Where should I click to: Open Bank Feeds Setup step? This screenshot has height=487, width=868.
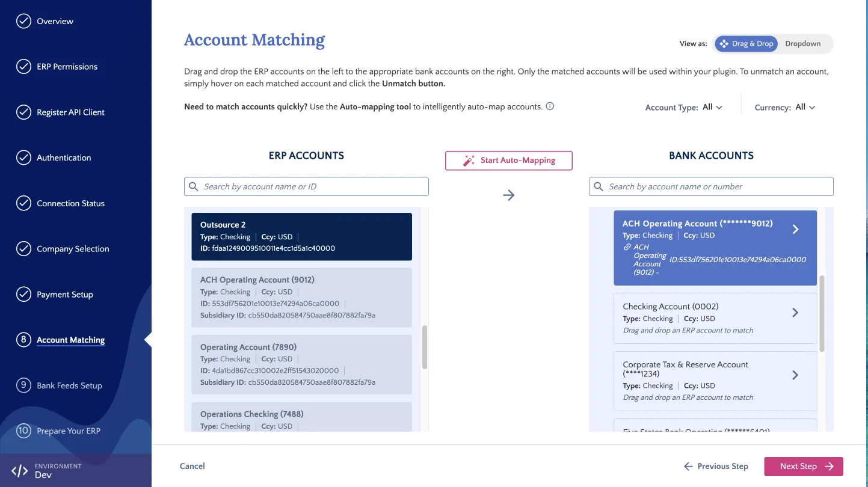coord(69,385)
